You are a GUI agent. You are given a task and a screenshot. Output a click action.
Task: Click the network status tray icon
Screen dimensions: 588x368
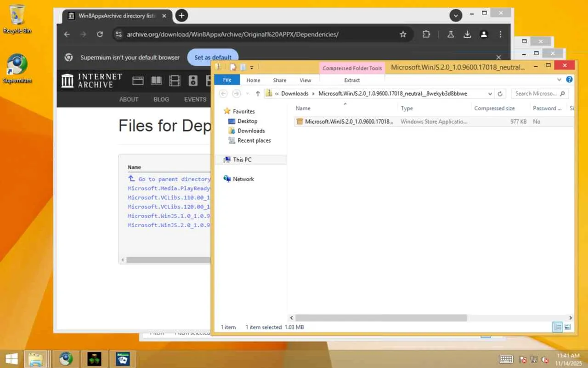[534, 359]
